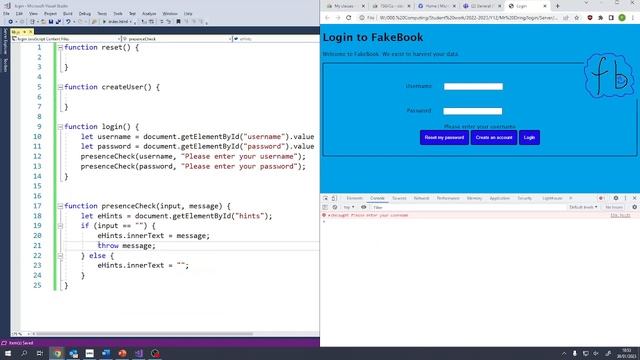Close the Login Chrome tab
640x360 pixels.
click(545, 6)
